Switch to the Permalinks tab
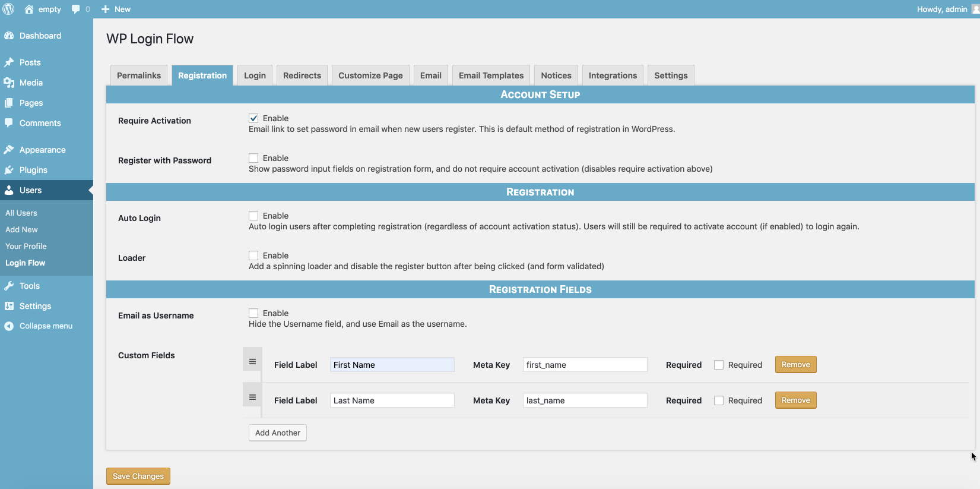 tap(139, 75)
